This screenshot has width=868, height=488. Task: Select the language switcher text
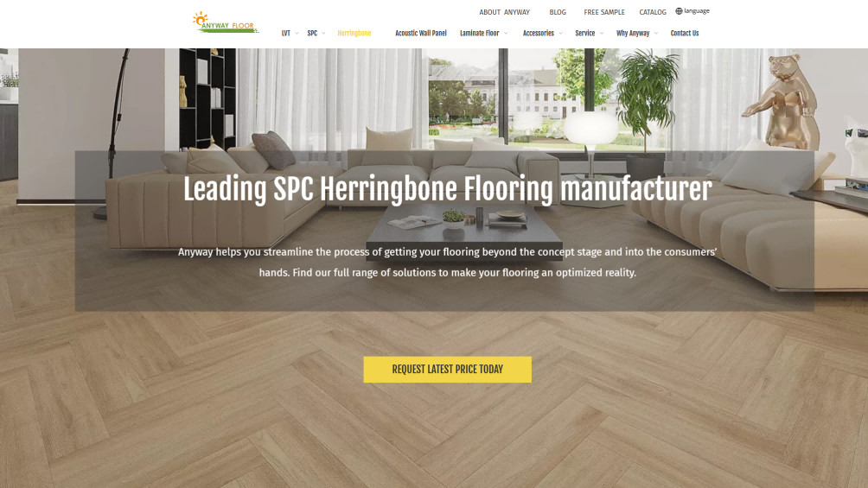pyautogui.click(x=697, y=11)
